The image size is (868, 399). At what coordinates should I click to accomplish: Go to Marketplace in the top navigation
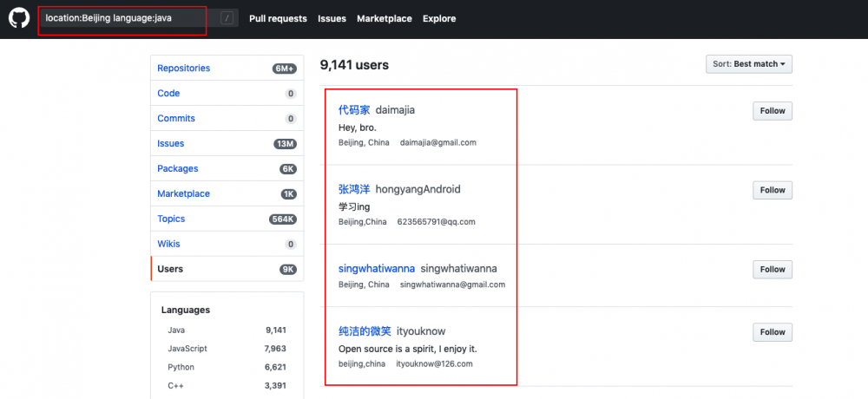point(385,18)
